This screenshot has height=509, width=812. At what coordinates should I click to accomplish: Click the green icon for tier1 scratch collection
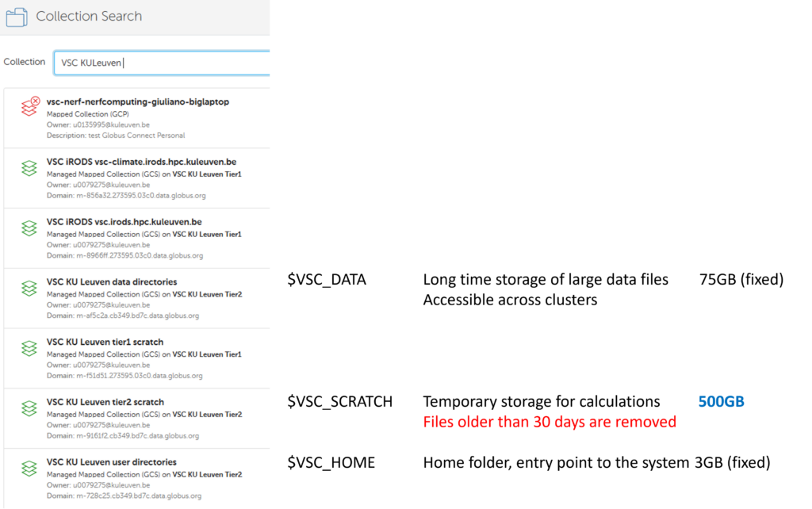coord(29,348)
